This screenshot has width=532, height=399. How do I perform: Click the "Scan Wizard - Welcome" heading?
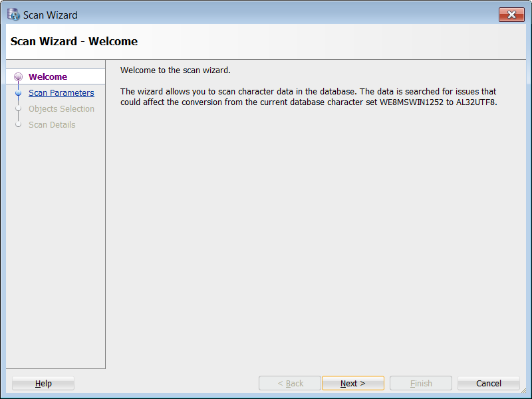pos(74,41)
